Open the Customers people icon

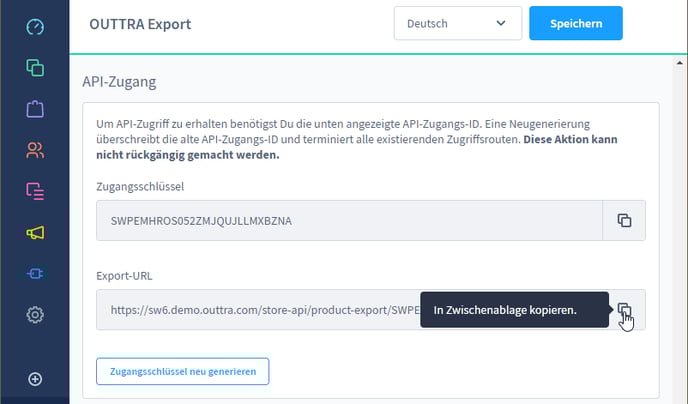(35, 150)
